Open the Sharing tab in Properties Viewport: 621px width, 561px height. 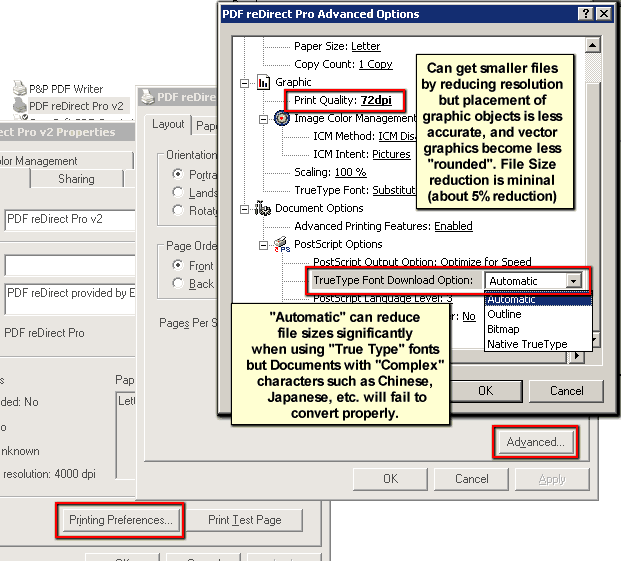(x=76, y=179)
